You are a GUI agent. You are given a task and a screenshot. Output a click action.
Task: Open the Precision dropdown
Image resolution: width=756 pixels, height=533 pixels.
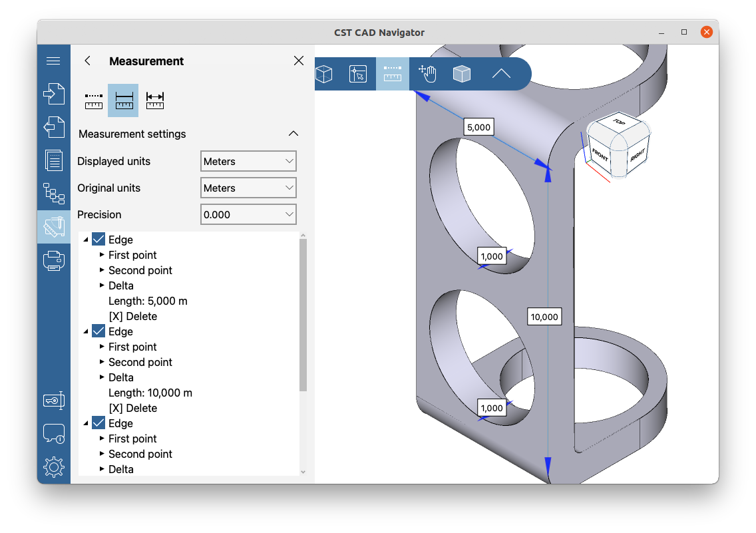[x=248, y=214]
